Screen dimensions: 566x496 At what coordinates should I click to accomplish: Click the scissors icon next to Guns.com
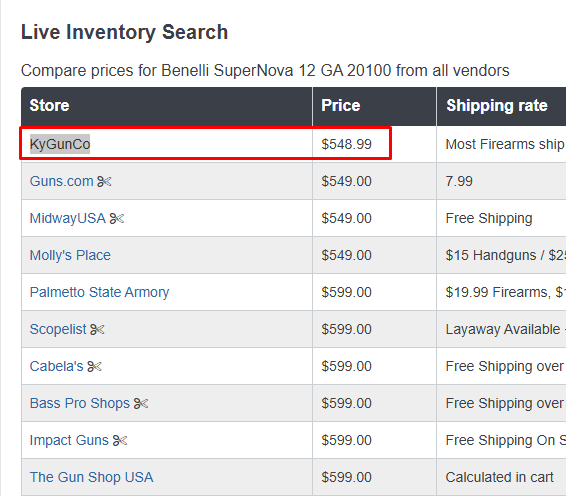pyautogui.click(x=104, y=181)
